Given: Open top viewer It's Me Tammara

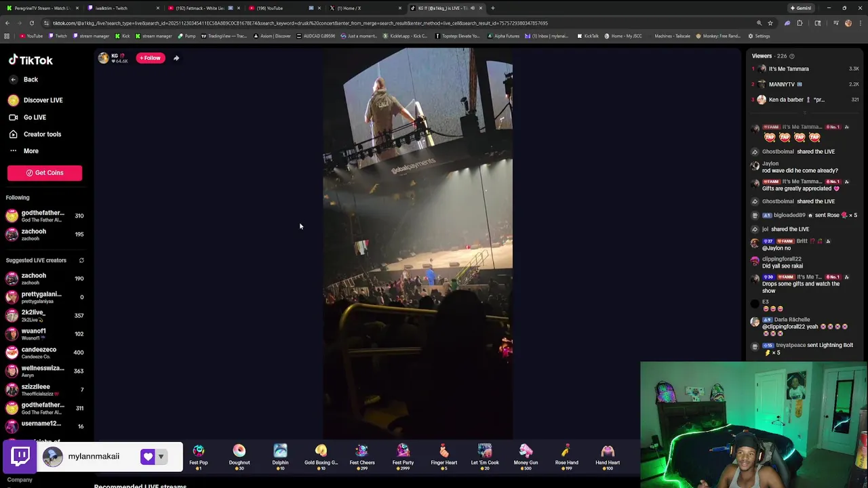Looking at the screenshot, I should click(805, 68).
